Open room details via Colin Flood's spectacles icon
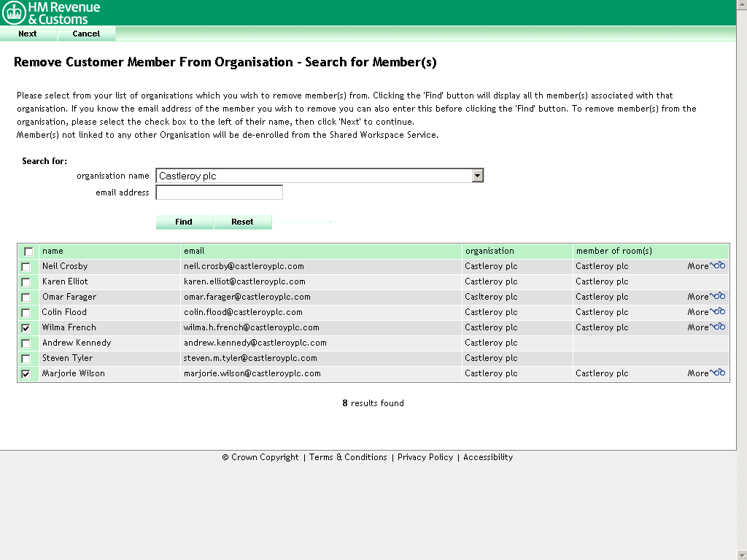This screenshot has width=747, height=560. [x=721, y=311]
